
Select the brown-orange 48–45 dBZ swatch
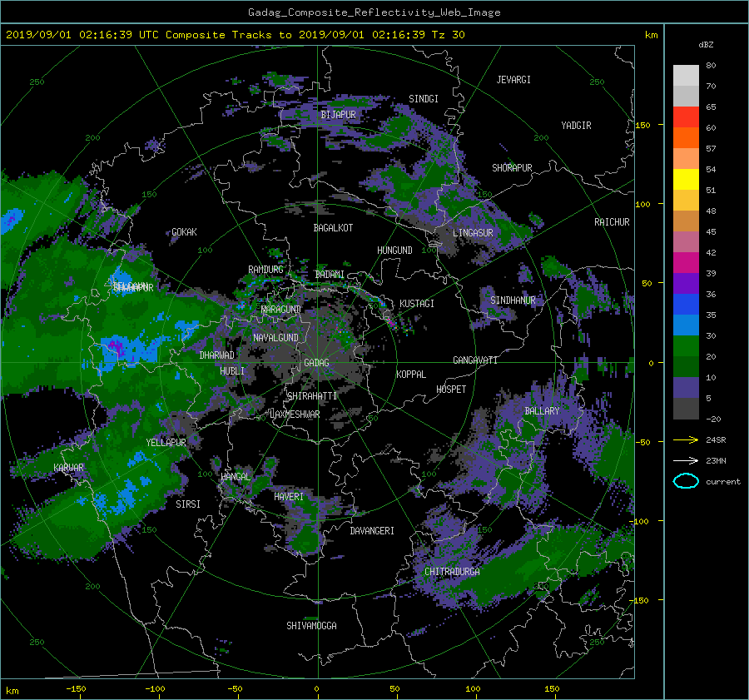(x=686, y=221)
